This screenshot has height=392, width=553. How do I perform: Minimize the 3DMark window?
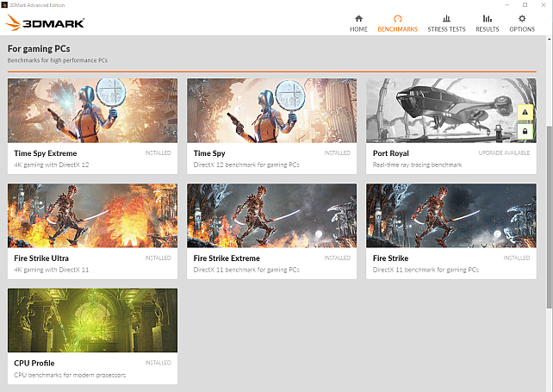pyautogui.click(x=507, y=5)
